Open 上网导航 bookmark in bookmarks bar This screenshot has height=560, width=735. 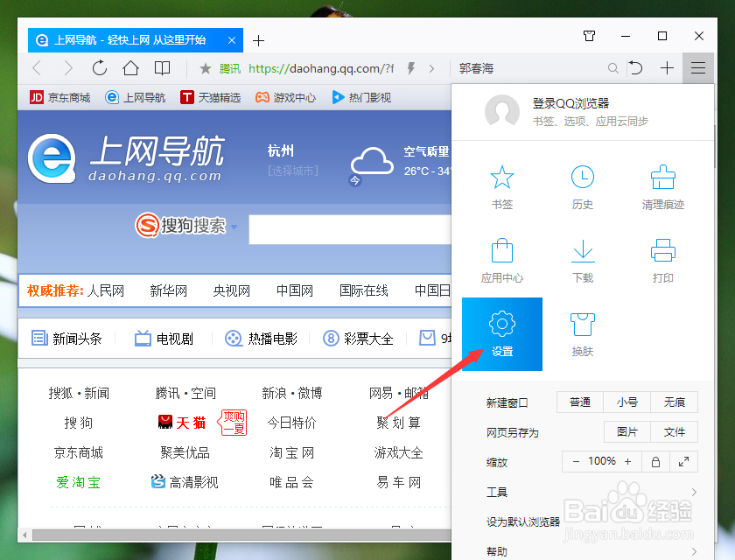pyautogui.click(x=135, y=97)
